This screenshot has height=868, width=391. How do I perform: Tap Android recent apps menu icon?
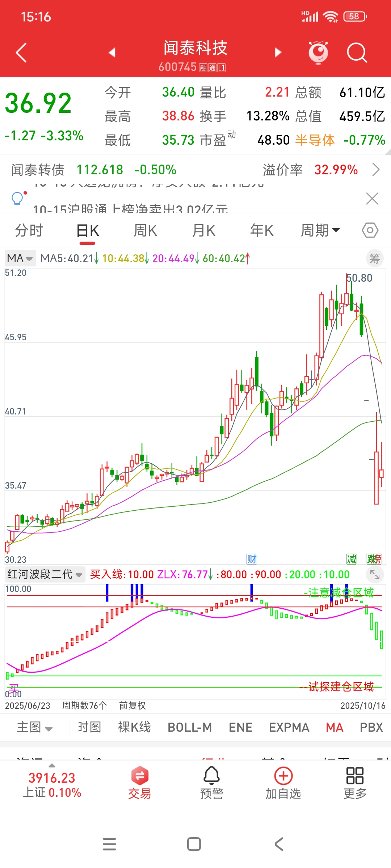pos(109,844)
